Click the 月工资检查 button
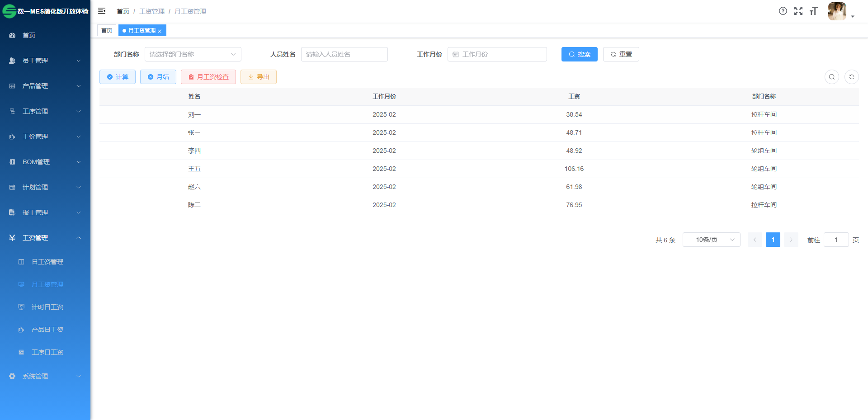Viewport: 868px width, 420px height. pyautogui.click(x=208, y=77)
